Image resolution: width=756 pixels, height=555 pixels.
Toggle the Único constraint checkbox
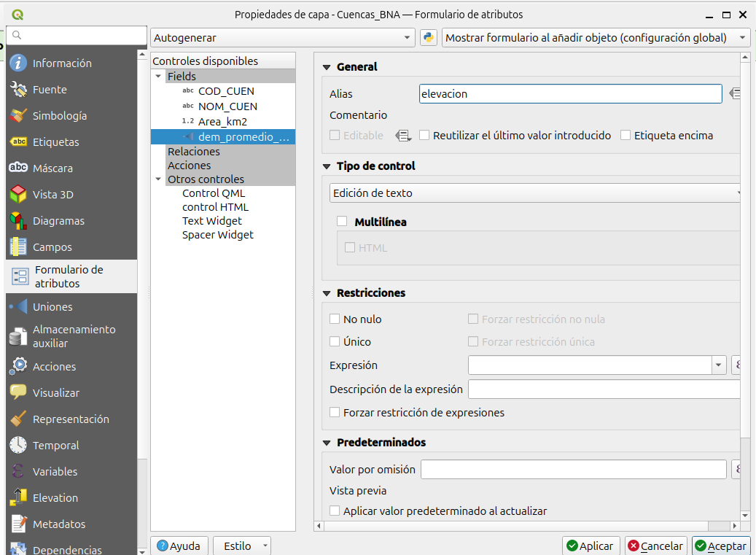click(x=335, y=342)
